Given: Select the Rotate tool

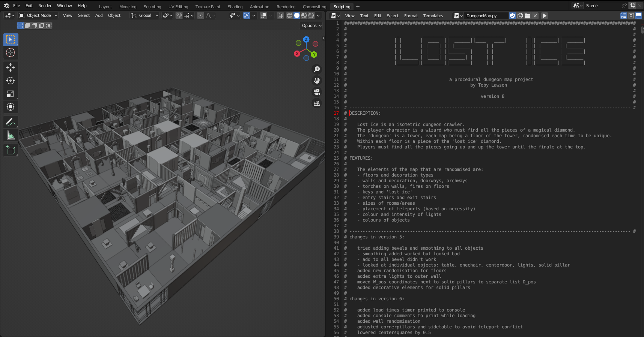Looking at the screenshot, I should point(11,81).
